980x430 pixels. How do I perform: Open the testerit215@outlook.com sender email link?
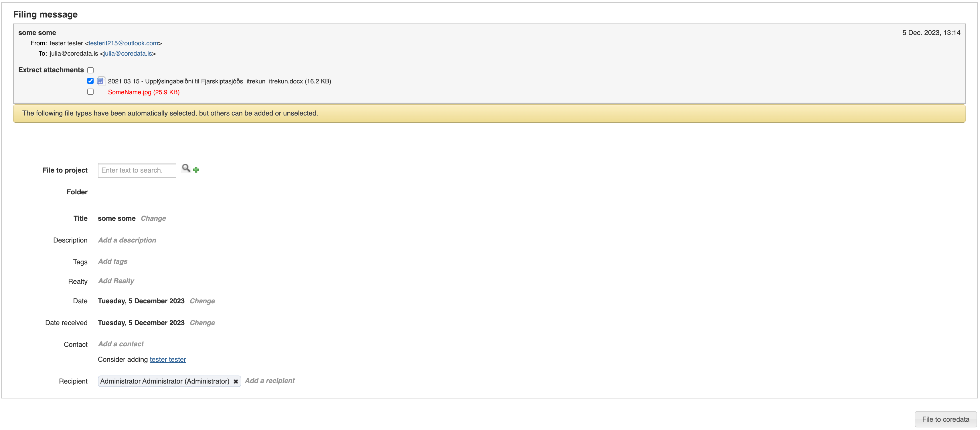point(123,43)
